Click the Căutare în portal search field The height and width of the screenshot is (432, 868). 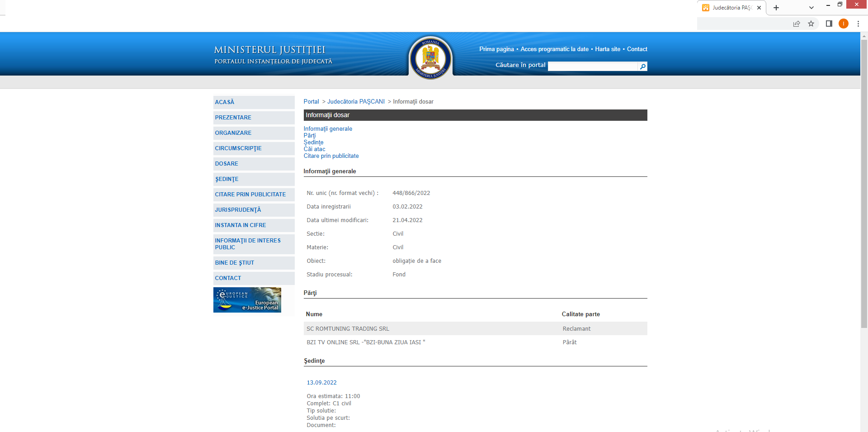tap(592, 66)
